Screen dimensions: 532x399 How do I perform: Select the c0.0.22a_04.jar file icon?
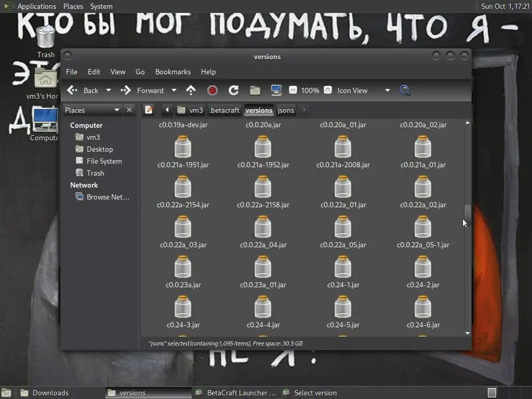(x=263, y=227)
